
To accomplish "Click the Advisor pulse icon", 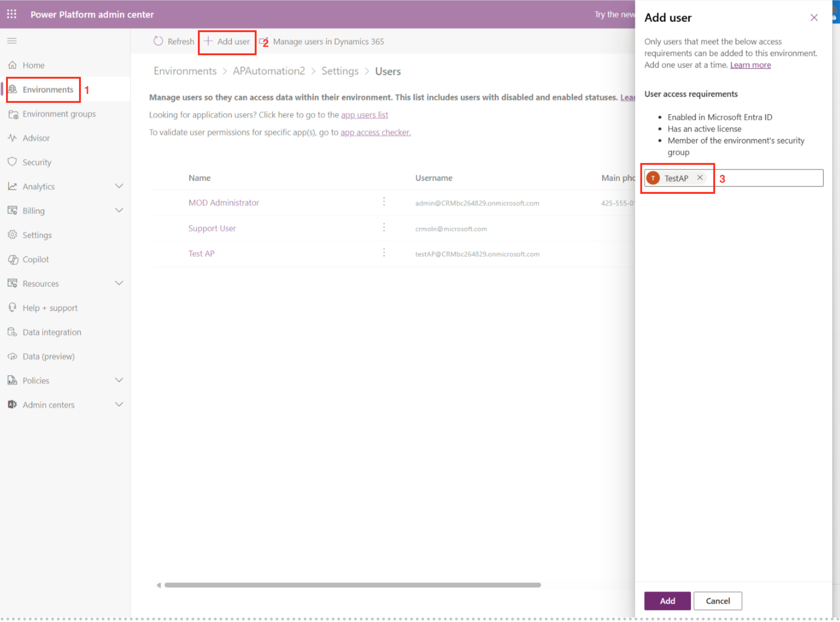I will coord(12,138).
